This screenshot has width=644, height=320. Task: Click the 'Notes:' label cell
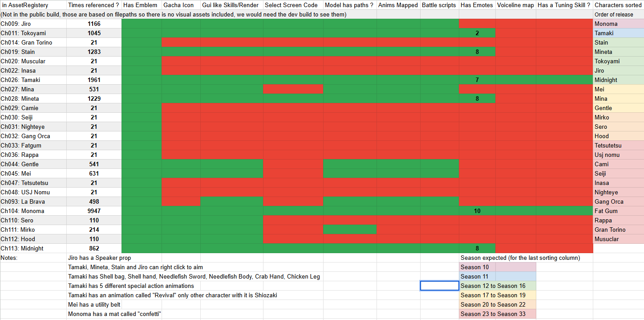(x=33, y=258)
